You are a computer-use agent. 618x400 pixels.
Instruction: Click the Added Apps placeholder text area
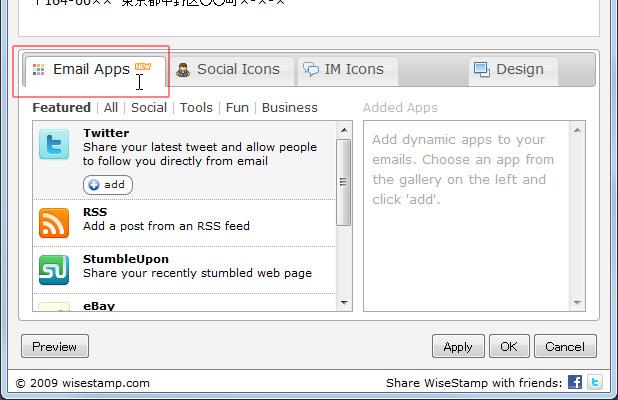coord(464,169)
